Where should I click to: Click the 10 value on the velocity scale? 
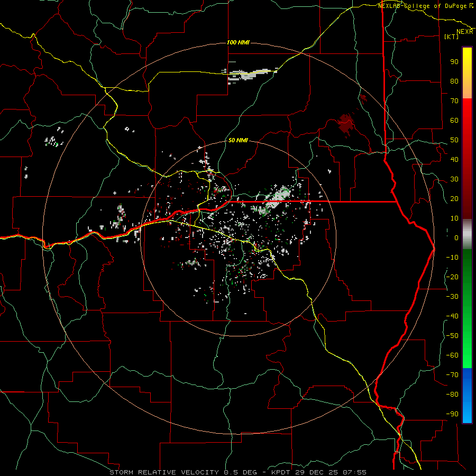(x=454, y=218)
